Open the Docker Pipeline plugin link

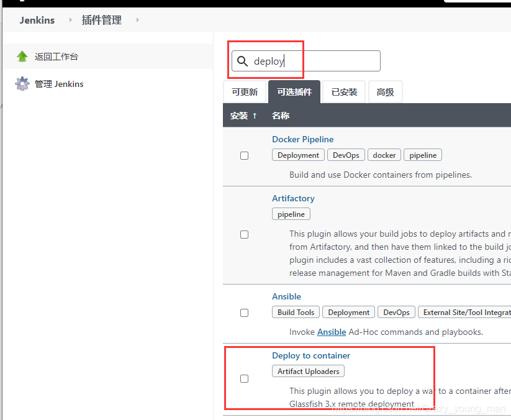(303, 139)
